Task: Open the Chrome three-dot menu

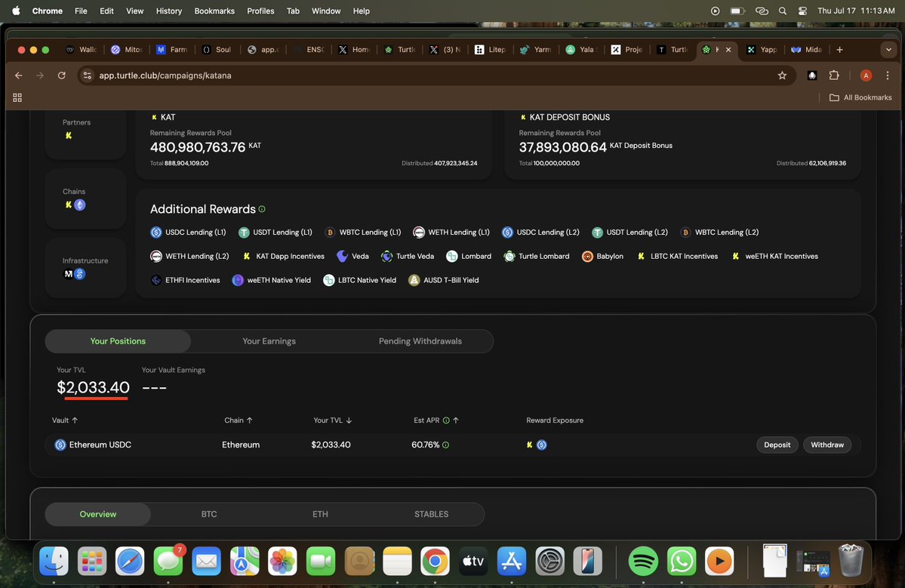Action: [888, 75]
